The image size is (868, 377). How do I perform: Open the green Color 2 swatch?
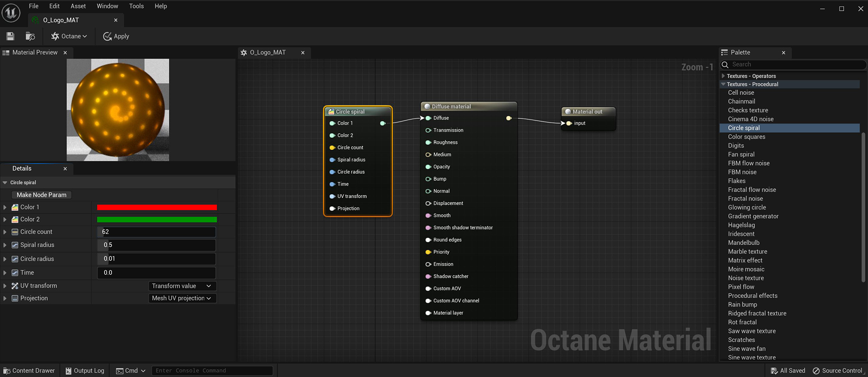[x=157, y=220]
